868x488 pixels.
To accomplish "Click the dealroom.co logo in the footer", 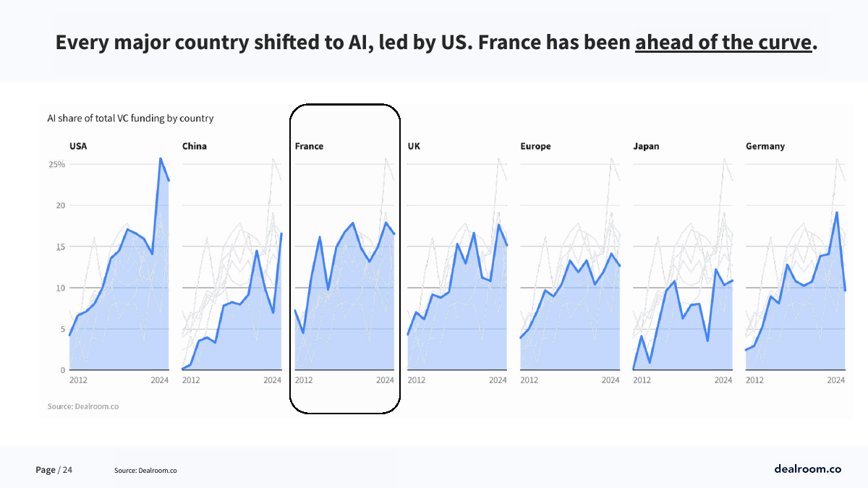I will click(x=807, y=468).
